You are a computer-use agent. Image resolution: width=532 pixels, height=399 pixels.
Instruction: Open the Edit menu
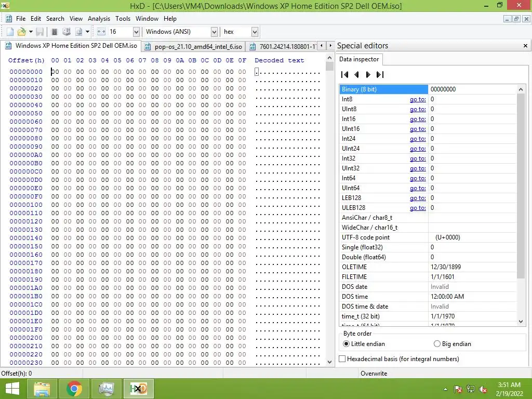coord(36,19)
